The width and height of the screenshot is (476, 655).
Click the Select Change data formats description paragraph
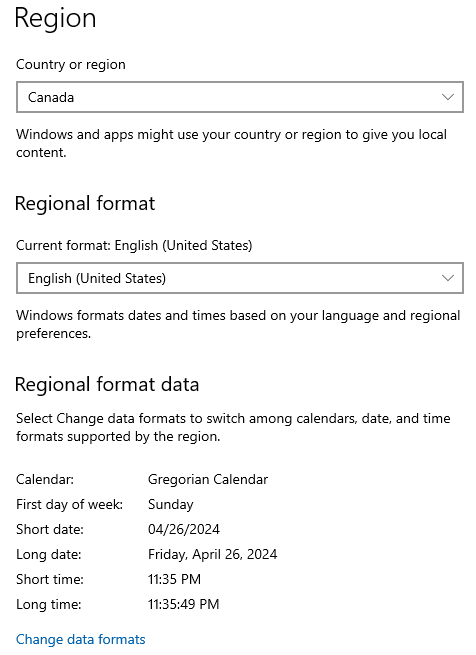coord(233,427)
